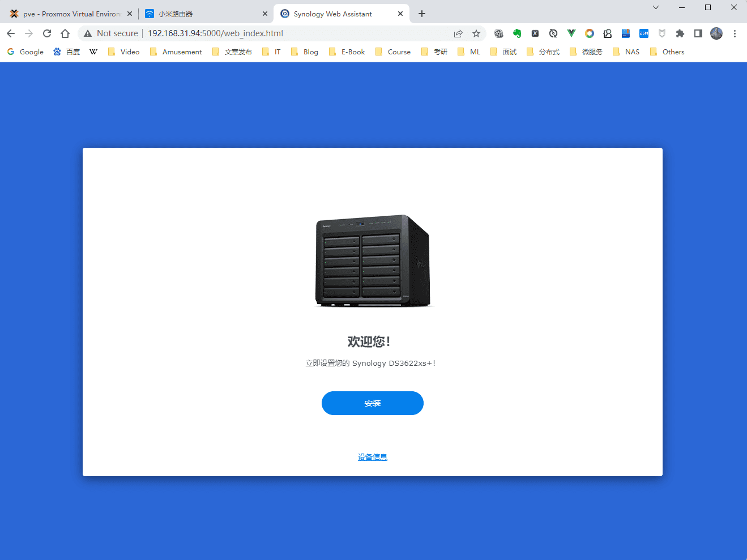Image resolution: width=747 pixels, height=560 pixels.
Task: Open the Video bookmarks folder
Action: [x=123, y=52]
